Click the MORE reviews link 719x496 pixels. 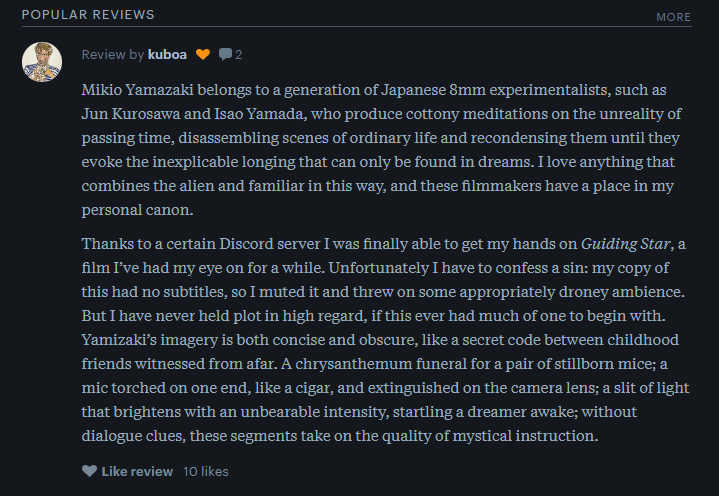(x=673, y=17)
